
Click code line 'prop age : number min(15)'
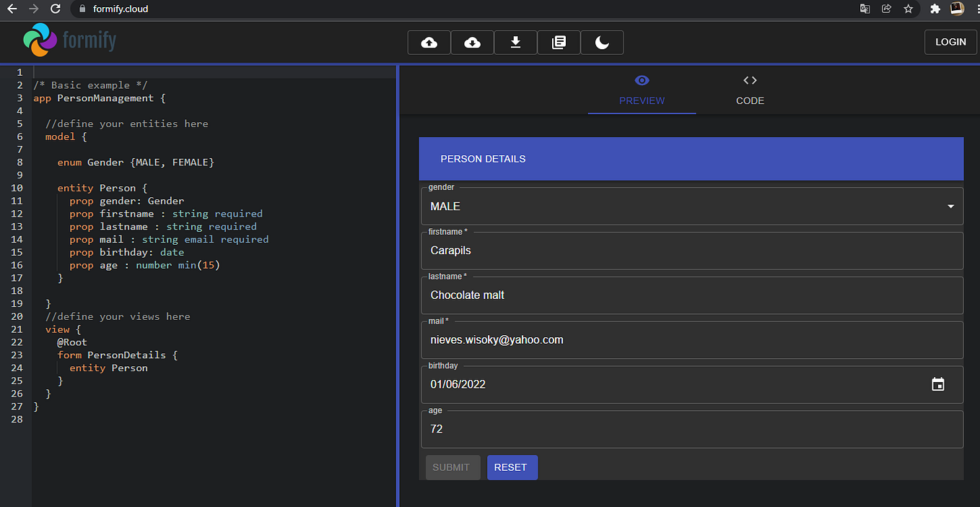[145, 265]
